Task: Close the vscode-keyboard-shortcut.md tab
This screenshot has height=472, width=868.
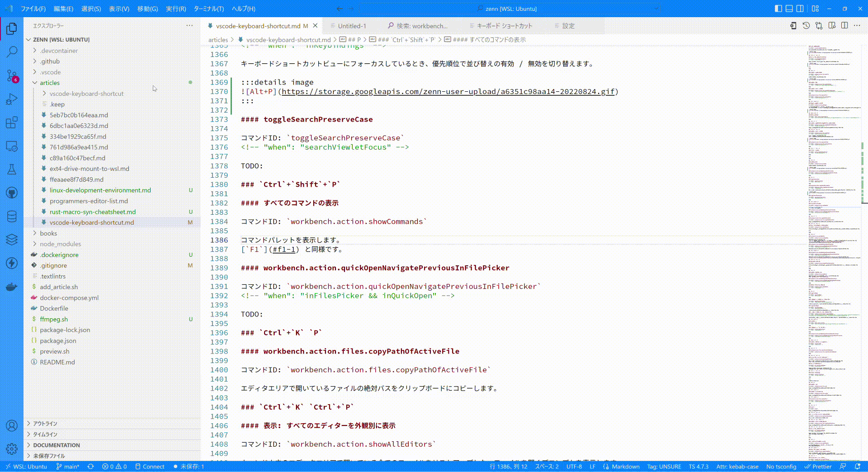Action: pyautogui.click(x=316, y=26)
